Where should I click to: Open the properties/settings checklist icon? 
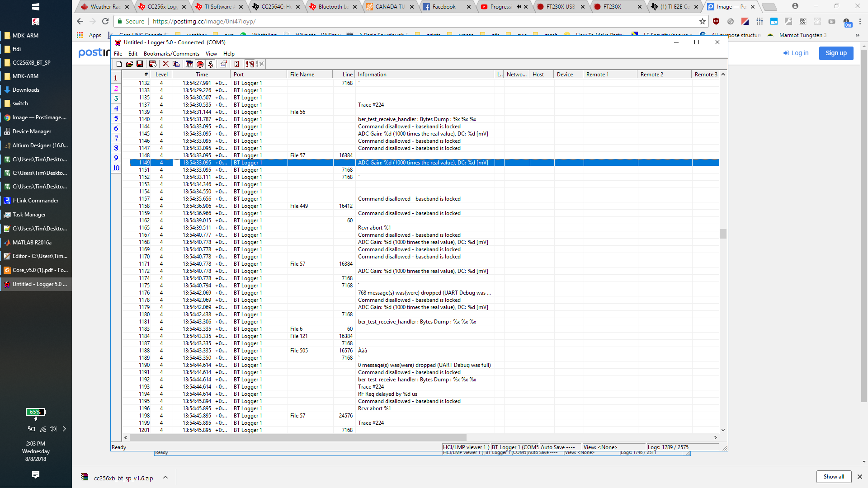(223, 64)
